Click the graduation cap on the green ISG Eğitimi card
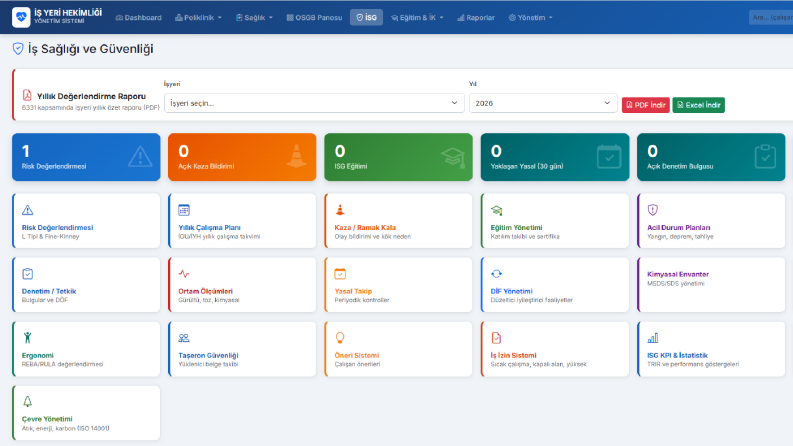793x446 pixels. click(453, 157)
